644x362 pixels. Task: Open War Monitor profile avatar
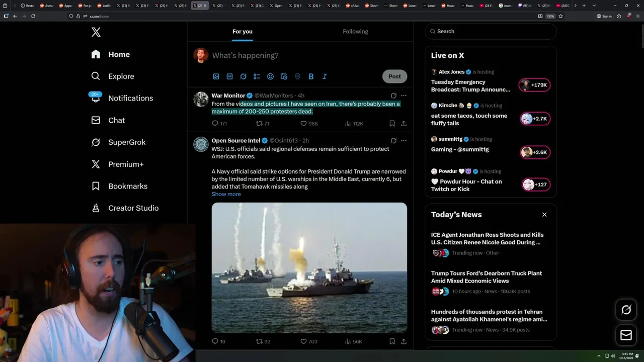[x=201, y=99]
